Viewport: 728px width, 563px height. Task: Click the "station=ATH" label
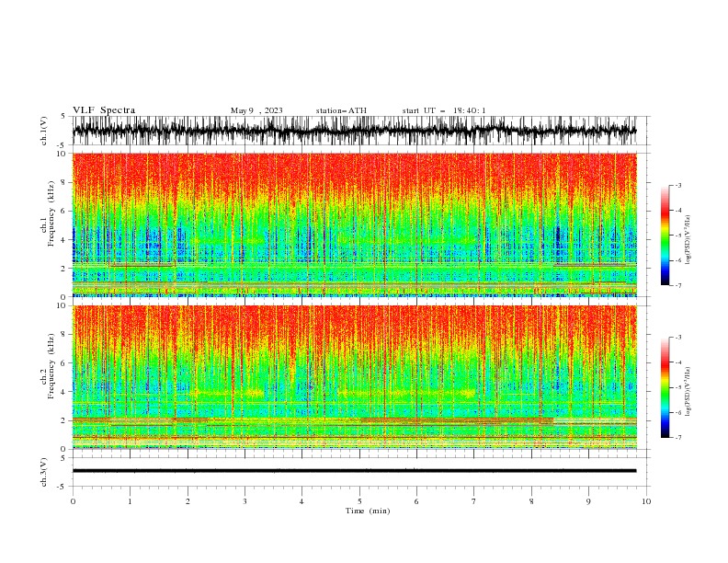point(341,110)
